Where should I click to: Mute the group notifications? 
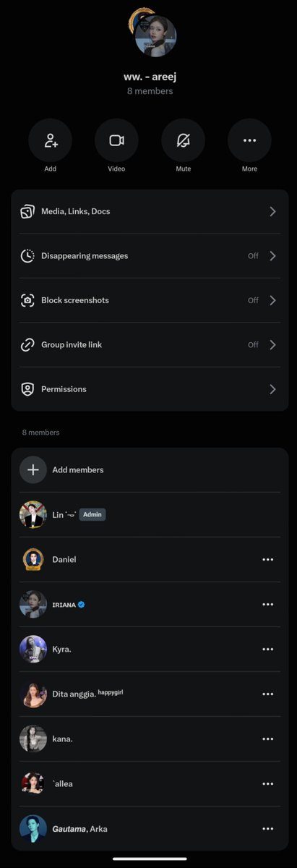click(183, 140)
